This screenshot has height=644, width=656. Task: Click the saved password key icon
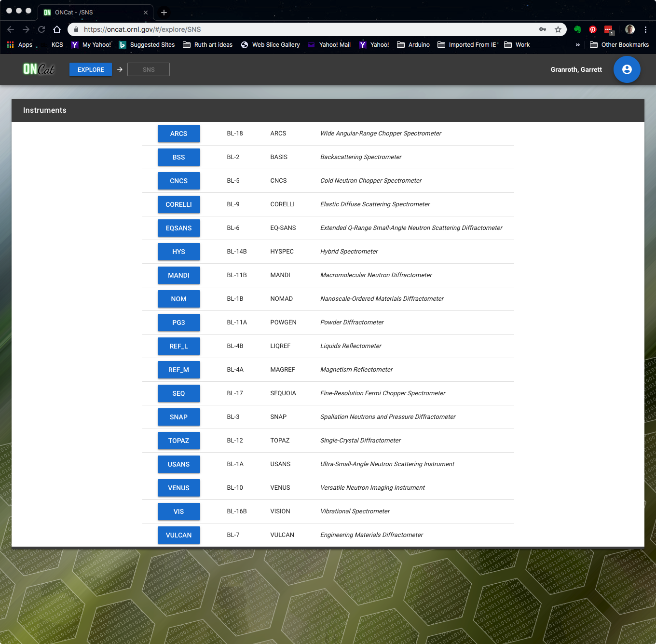tap(543, 29)
